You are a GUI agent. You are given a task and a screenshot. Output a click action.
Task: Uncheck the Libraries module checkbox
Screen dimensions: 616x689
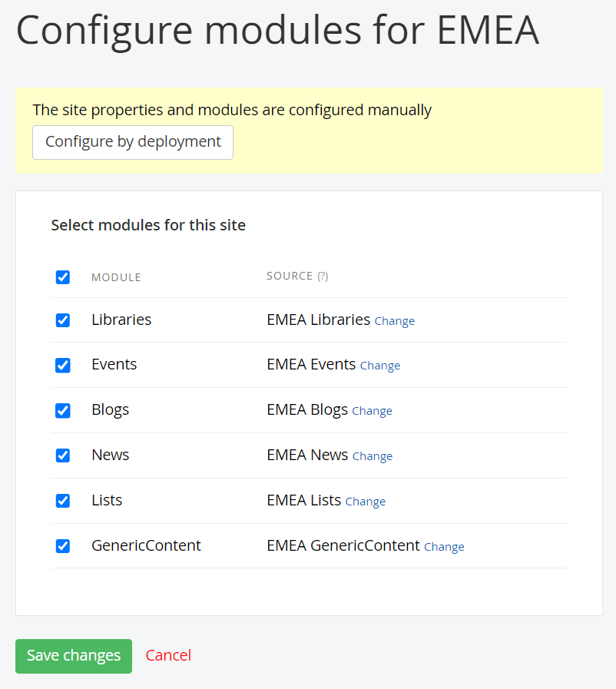point(63,320)
